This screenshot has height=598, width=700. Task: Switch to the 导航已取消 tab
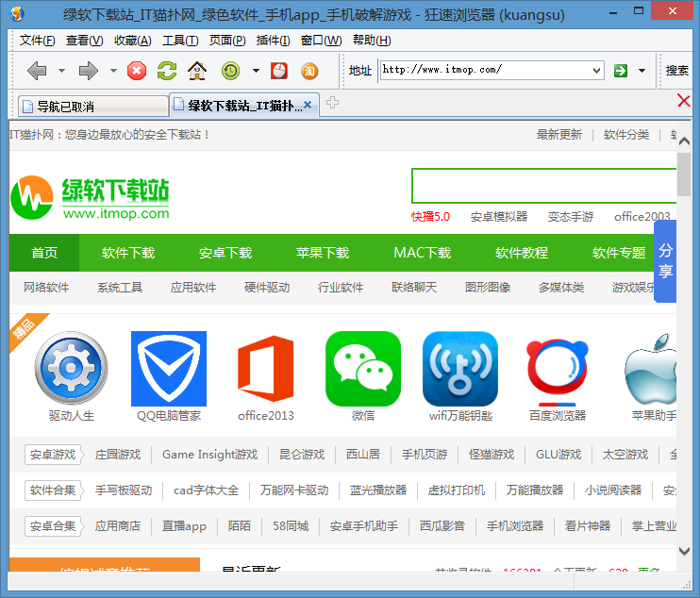(x=93, y=107)
